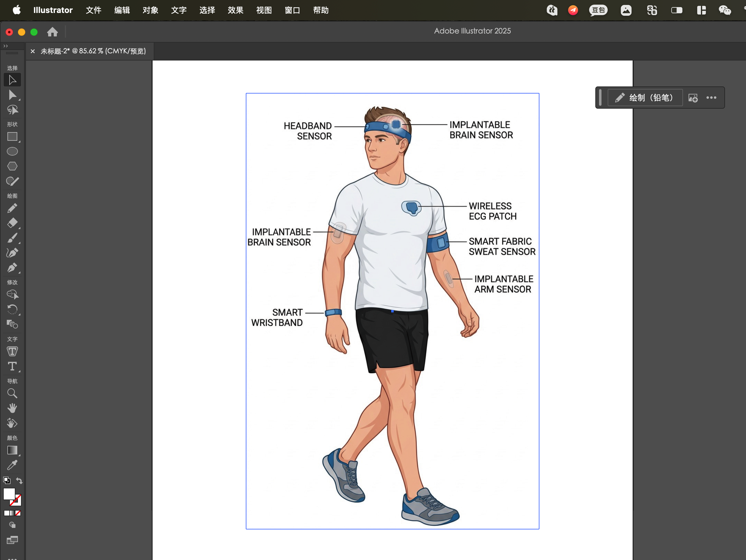Viewport: 746px width, 560px height.
Task: Activate the Curvature pen tool
Action: 12,253
